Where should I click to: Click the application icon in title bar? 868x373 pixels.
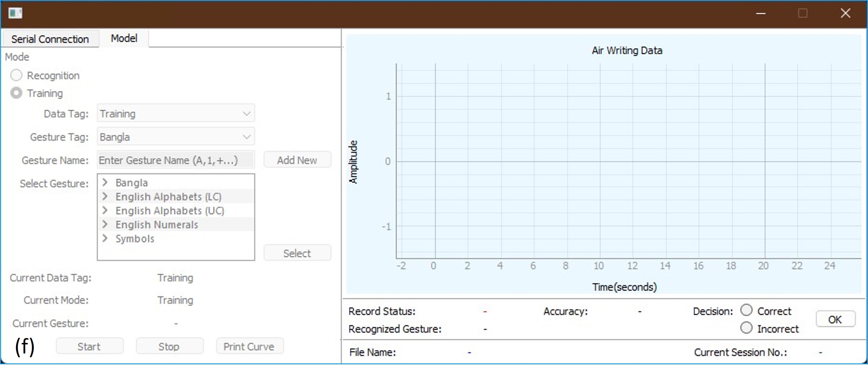(15, 13)
